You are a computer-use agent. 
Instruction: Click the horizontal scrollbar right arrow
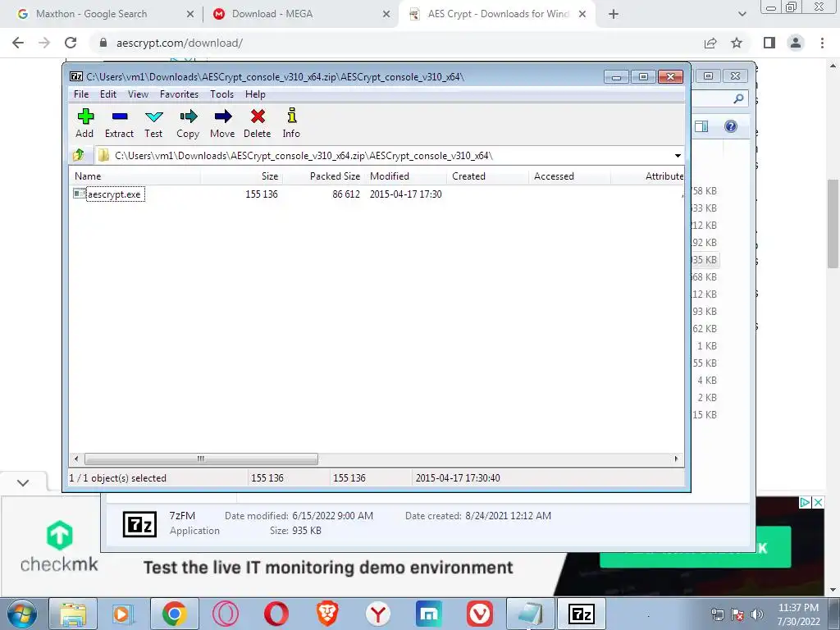pyautogui.click(x=676, y=459)
